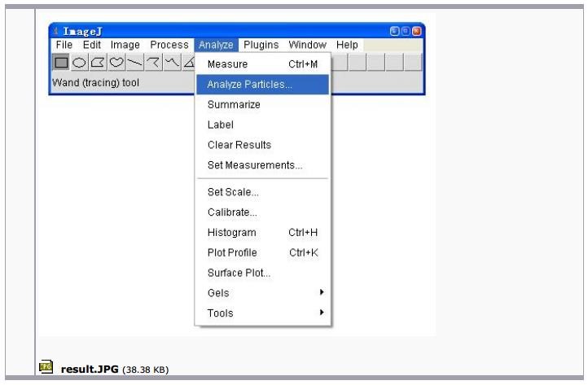This screenshot has height=385, width=588.
Task: Choose Measure from the Analyze menu
Action: click(x=262, y=64)
